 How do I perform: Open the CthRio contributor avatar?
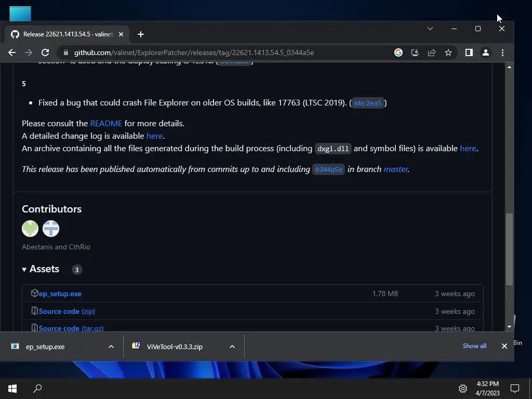tap(51, 229)
